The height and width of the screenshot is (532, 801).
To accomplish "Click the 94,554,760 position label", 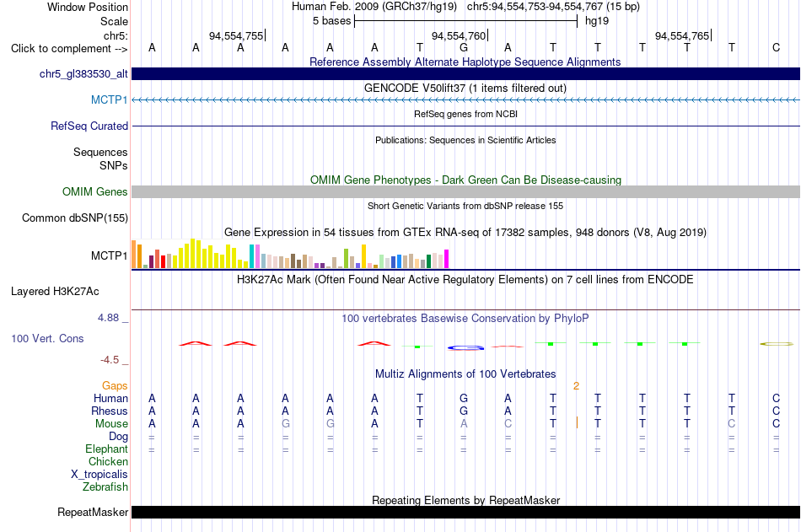I will tap(459, 35).
